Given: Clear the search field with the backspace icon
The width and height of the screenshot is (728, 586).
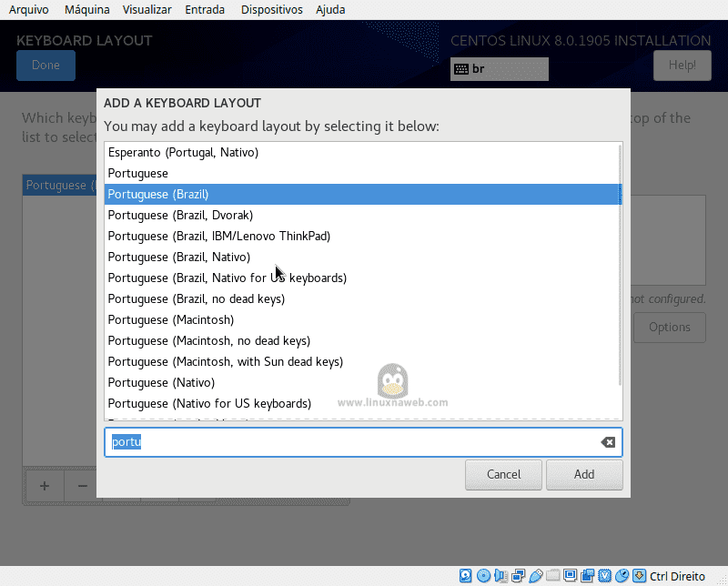Looking at the screenshot, I should pos(608,442).
